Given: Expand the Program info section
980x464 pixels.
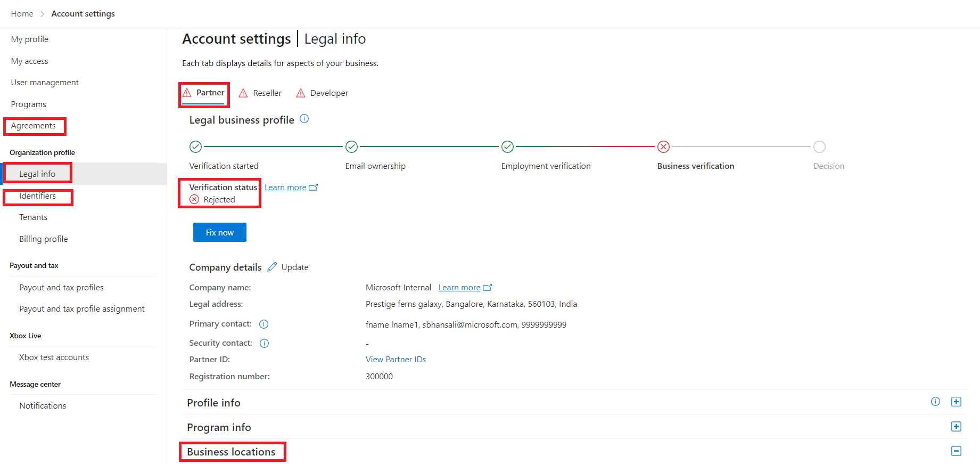Looking at the screenshot, I should [x=956, y=426].
